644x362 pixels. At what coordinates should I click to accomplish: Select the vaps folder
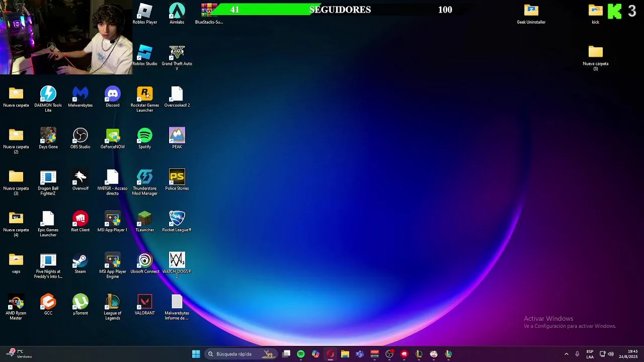tap(16, 264)
